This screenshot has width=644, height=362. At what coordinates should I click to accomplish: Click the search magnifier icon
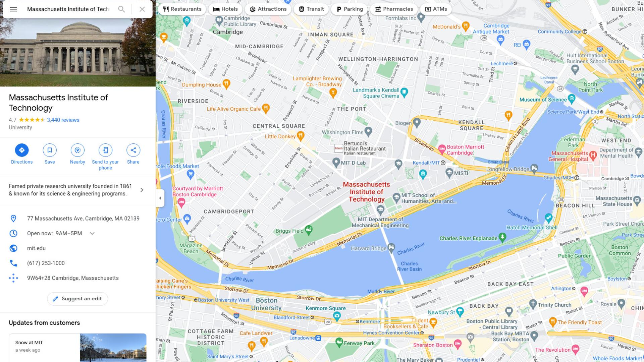(121, 9)
